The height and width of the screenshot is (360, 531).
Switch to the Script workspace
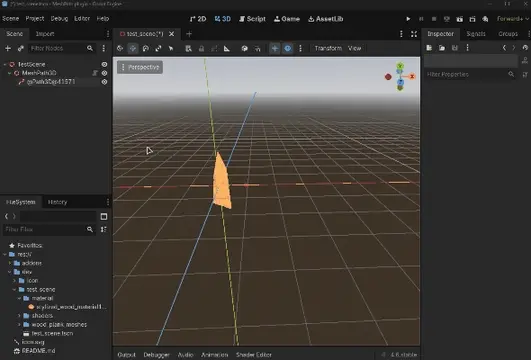pos(252,19)
